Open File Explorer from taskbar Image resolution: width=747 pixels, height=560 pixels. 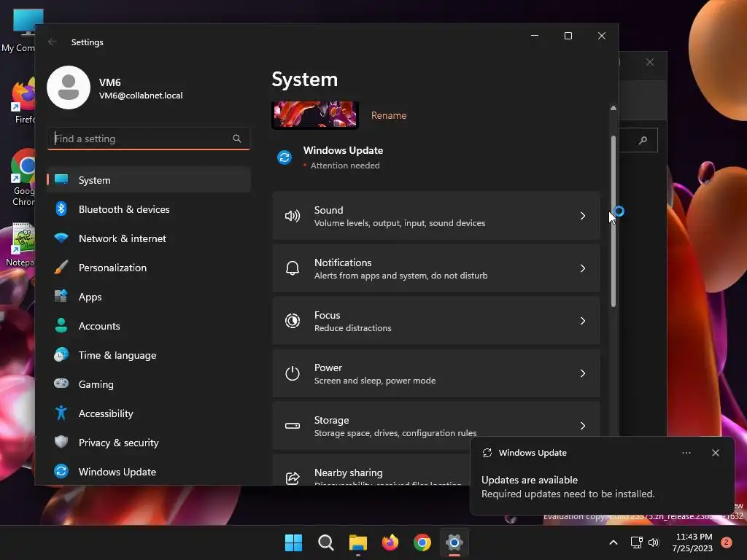pyautogui.click(x=357, y=542)
